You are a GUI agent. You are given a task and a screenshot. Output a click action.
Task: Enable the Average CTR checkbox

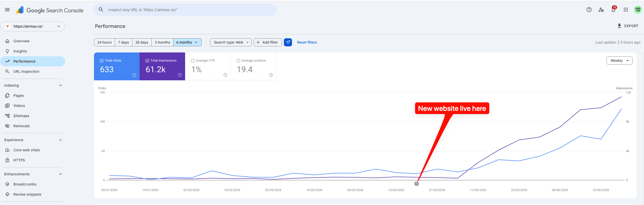click(193, 61)
